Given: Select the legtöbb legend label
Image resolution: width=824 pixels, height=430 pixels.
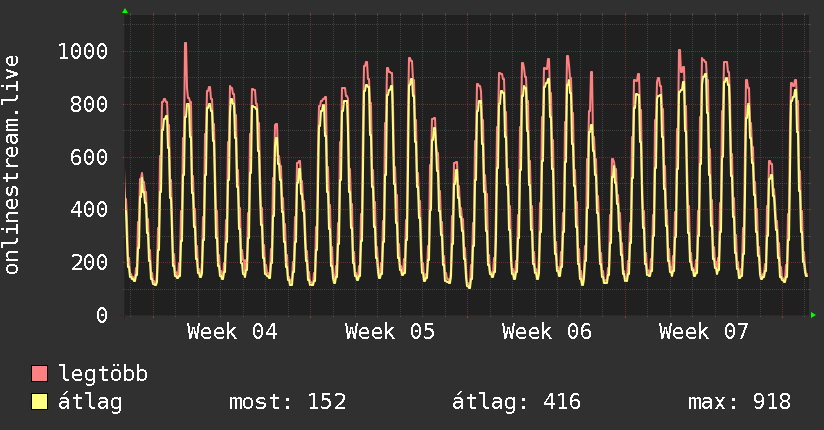Looking at the screenshot, I should 104,375.
